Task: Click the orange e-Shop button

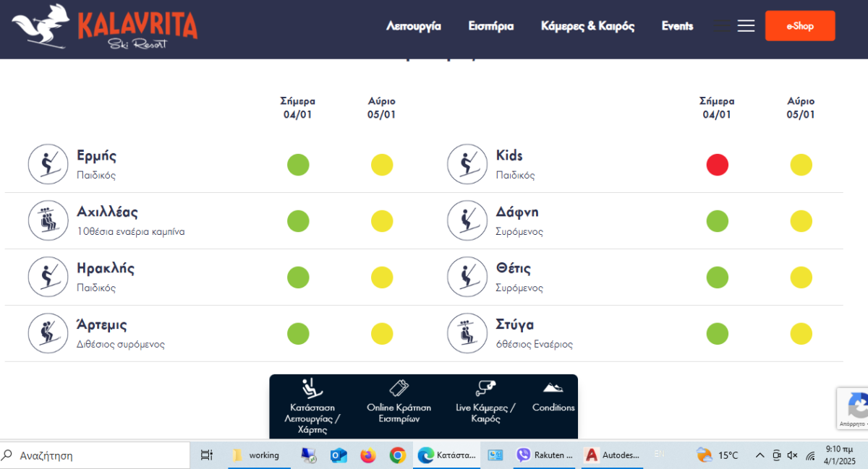Action: [x=799, y=26]
